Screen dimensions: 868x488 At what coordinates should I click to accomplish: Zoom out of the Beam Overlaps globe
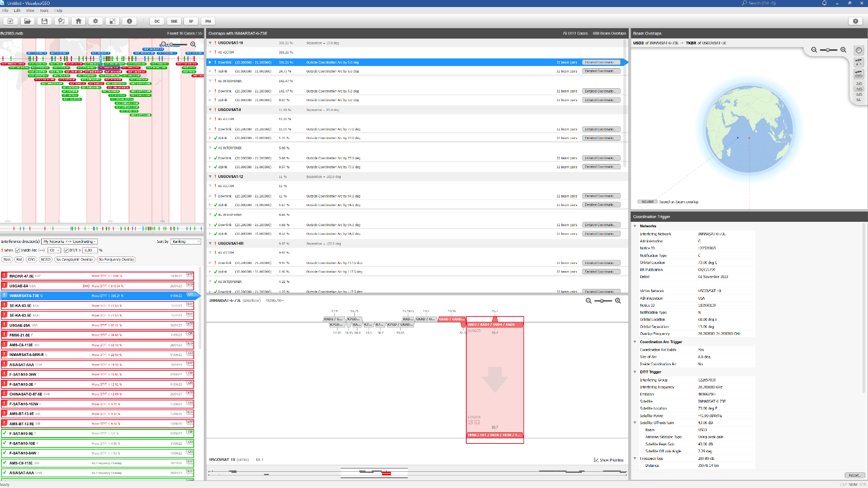coord(814,50)
